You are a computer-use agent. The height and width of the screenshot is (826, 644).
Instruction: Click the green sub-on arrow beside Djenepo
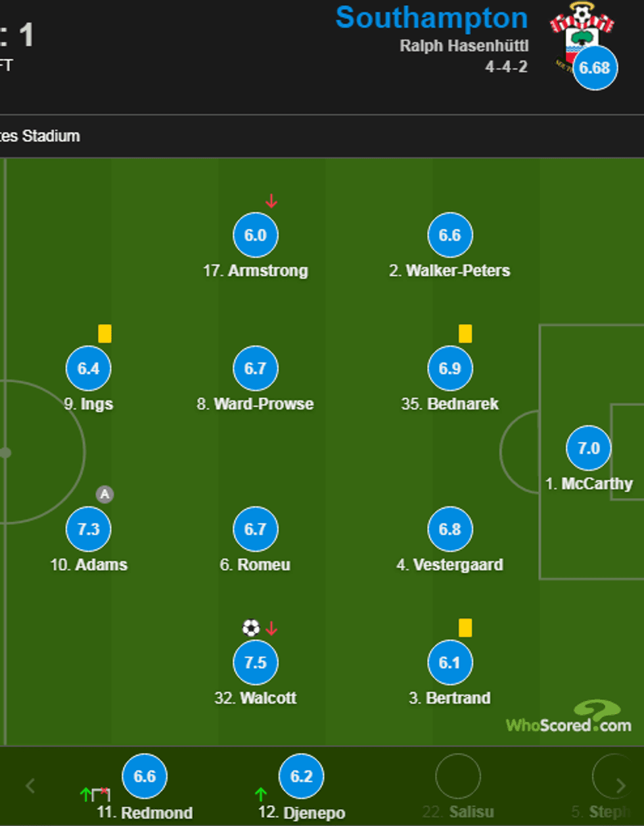point(261,794)
